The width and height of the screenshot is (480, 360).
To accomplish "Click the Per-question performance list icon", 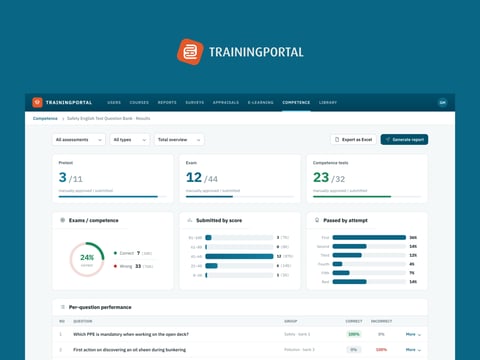I will point(62,307).
